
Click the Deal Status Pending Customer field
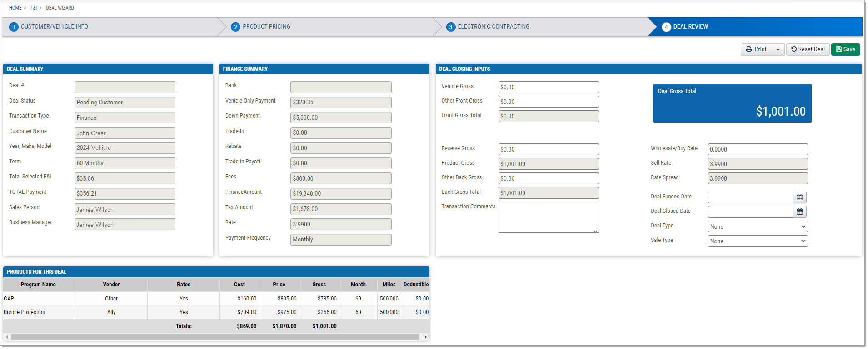(125, 103)
